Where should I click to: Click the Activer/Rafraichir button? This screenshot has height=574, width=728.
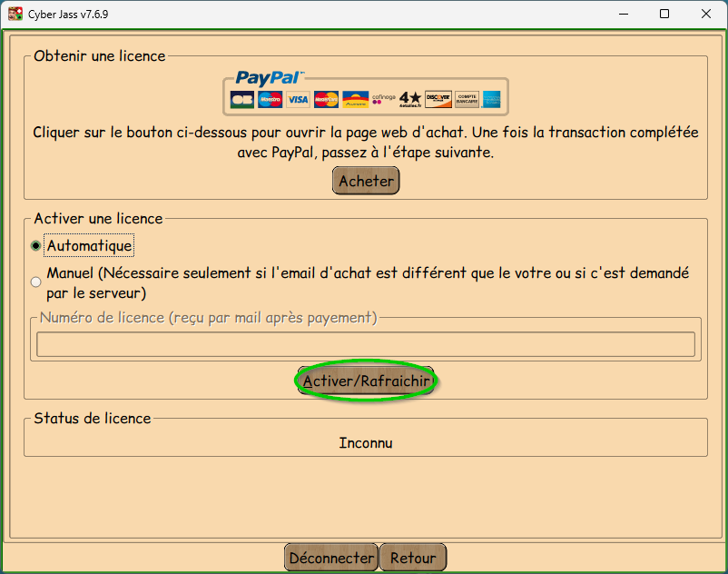pyautogui.click(x=366, y=381)
